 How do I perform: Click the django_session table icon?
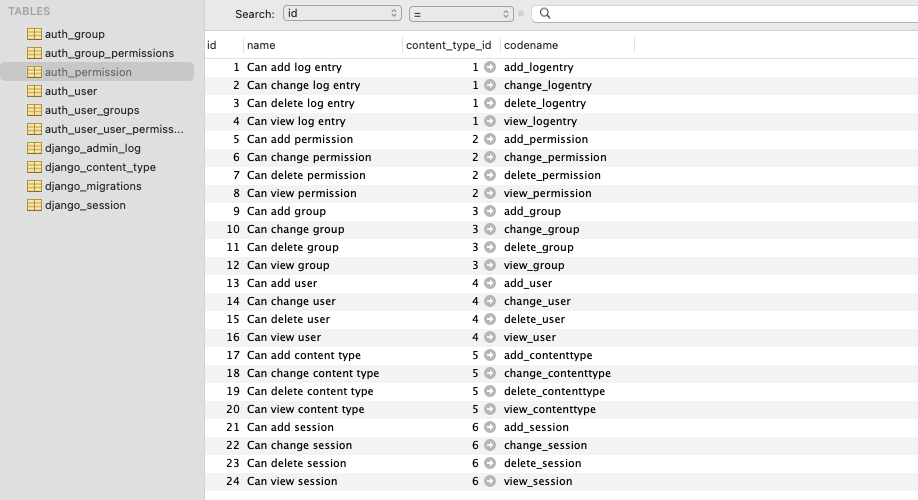coord(35,205)
